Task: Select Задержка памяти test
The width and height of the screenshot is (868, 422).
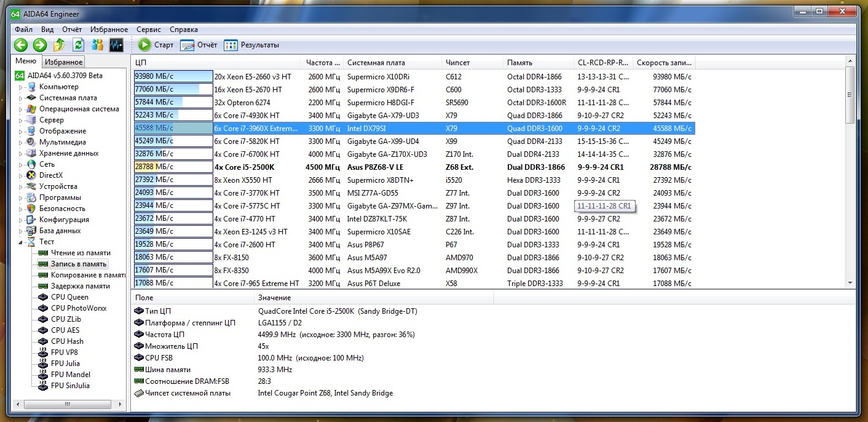Action: pyautogui.click(x=81, y=286)
